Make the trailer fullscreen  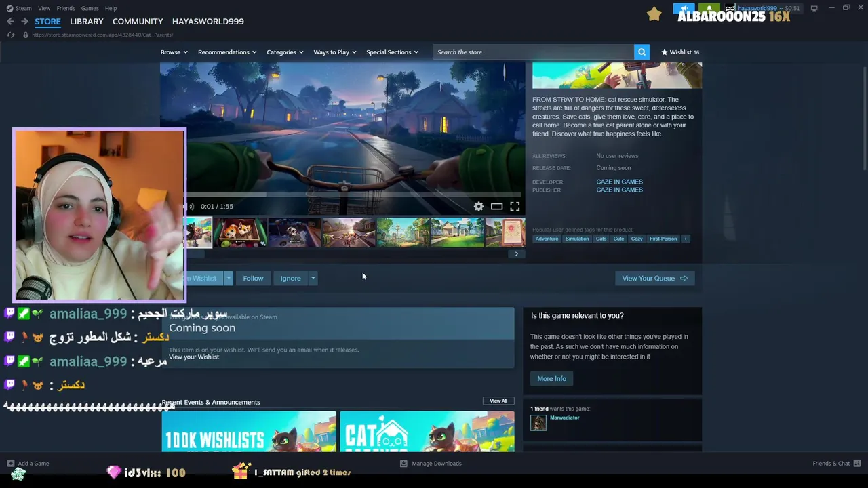[515, 206]
